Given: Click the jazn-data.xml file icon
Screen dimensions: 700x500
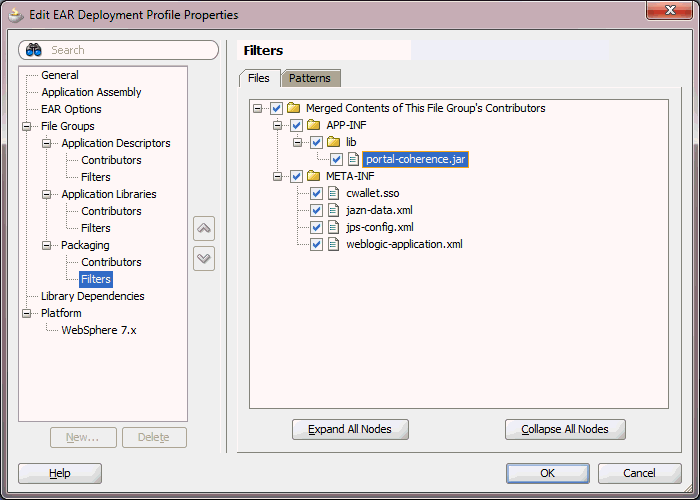Looking at the screenshot, I should pyautogui.click(x=333, y=210).
